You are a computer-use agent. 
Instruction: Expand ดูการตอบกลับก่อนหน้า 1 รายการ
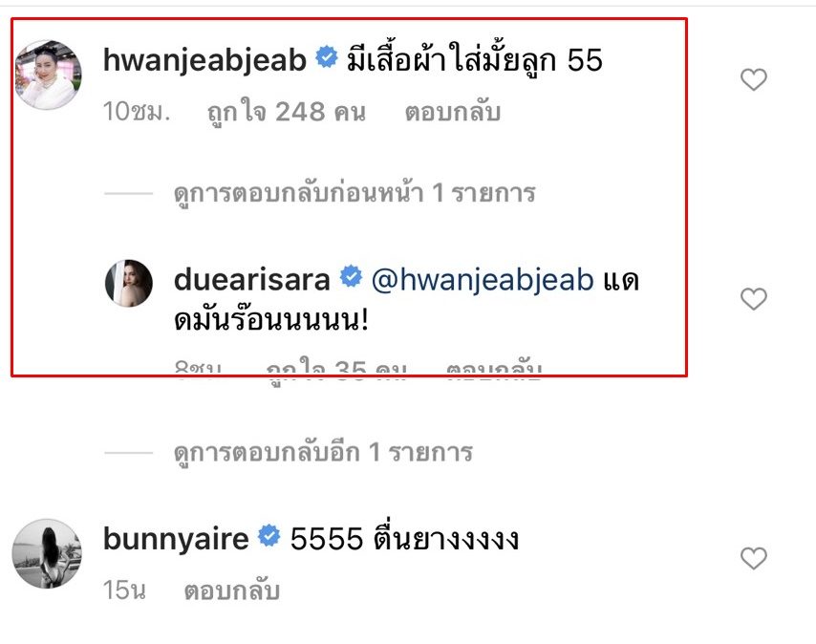pos(354,194)
